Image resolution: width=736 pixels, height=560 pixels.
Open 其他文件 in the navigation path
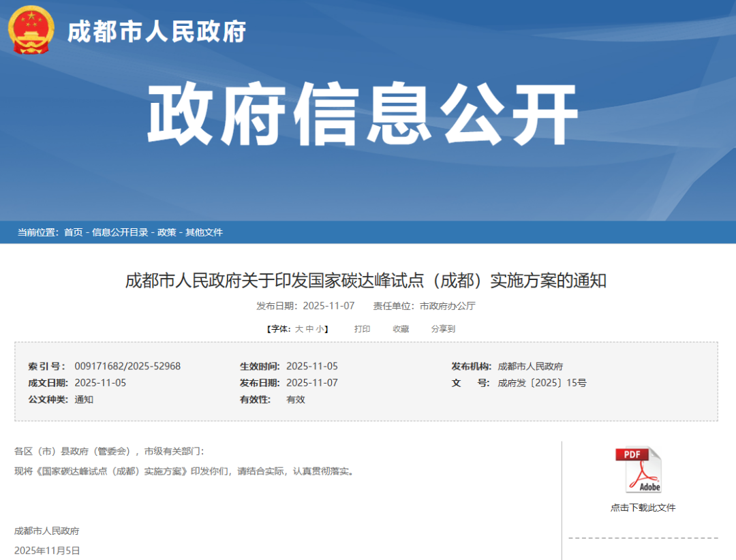(202, 232)
